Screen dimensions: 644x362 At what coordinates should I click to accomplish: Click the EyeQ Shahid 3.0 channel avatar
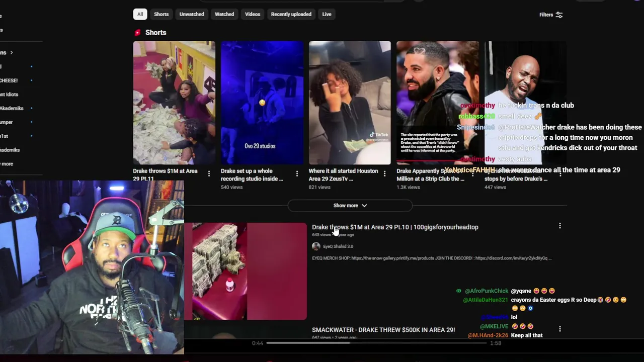(x=316, y=246)
